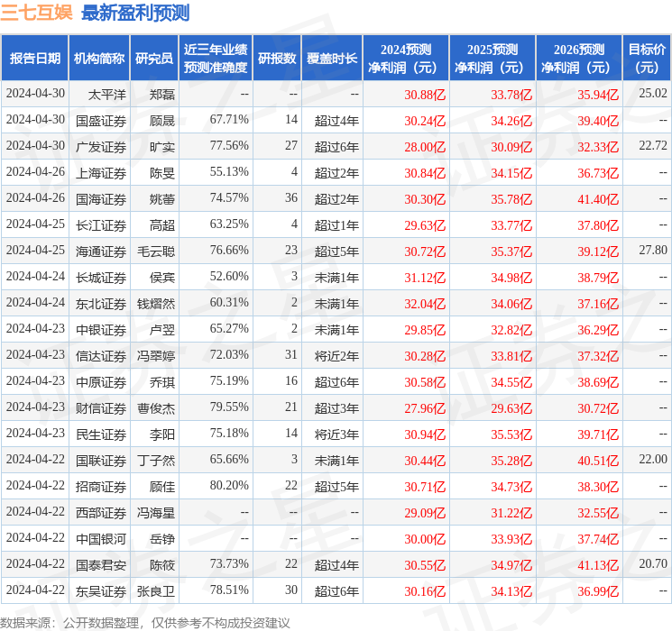This screenshot has height=631, width=672.
Task: Click the 报告日期 column header
Action: pyautogui.click(x=34, y=59)
